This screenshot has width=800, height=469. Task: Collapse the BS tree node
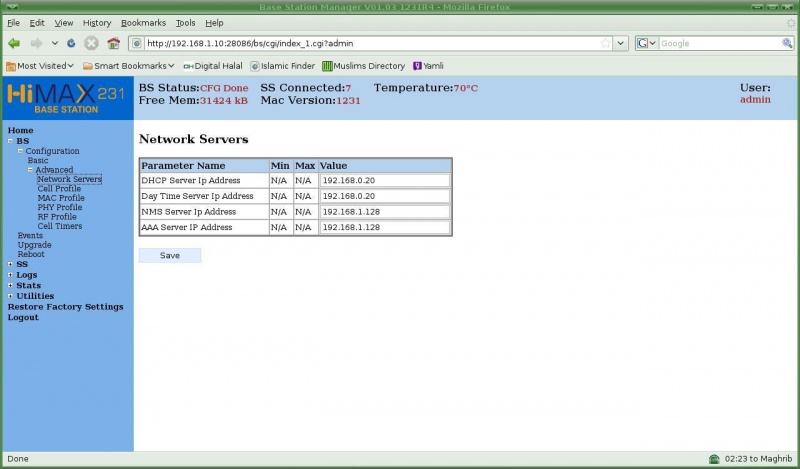pos(10,141)
